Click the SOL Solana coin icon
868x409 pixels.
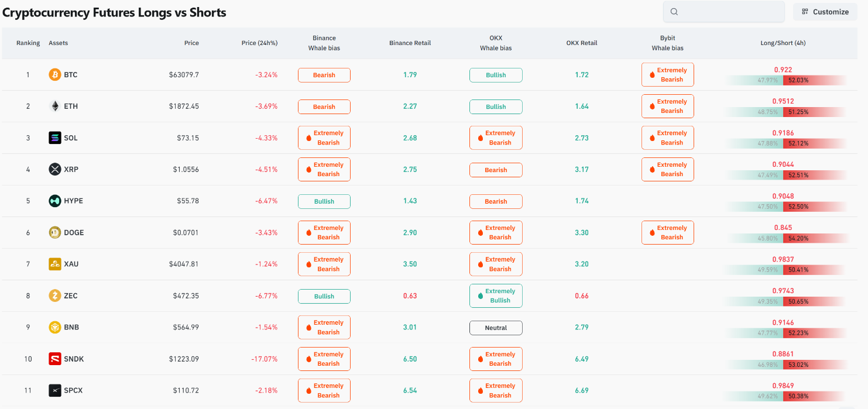[x=54, y=138]
